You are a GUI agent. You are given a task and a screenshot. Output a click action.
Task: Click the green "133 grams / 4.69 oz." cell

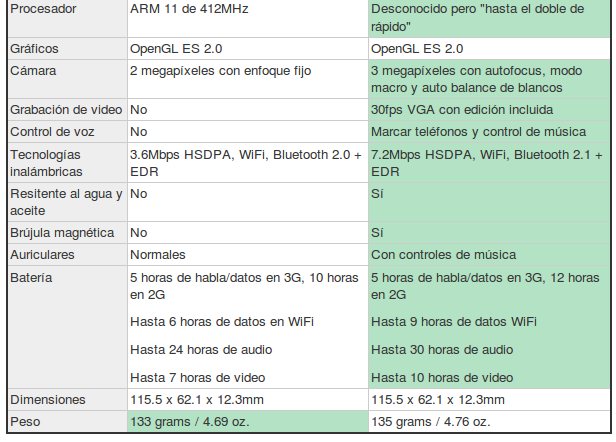pos(190,422)
